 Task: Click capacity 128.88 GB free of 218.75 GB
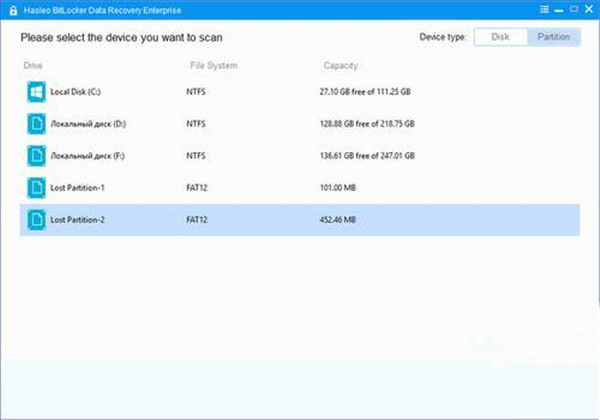pos(367,124)
